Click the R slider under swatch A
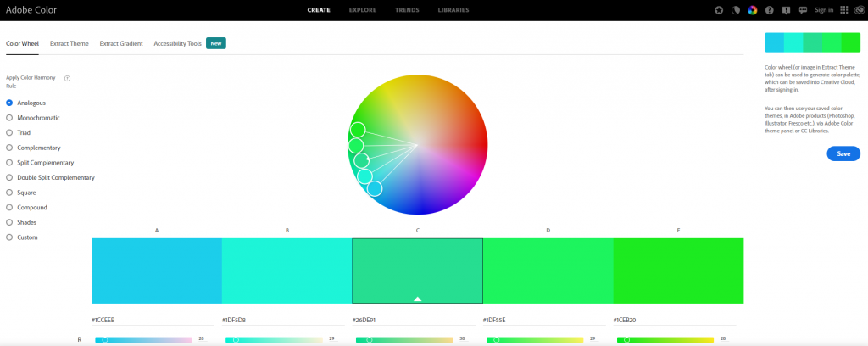 coord(143,340)
